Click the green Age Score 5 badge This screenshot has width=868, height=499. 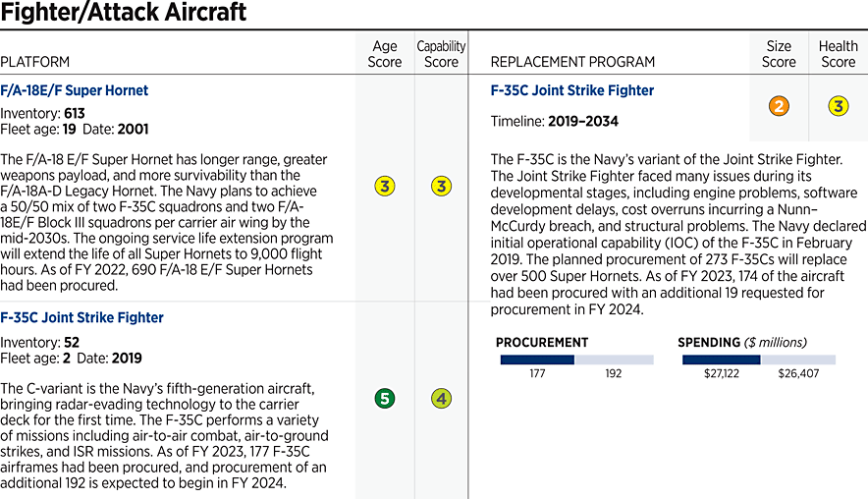tap(385, 399)
